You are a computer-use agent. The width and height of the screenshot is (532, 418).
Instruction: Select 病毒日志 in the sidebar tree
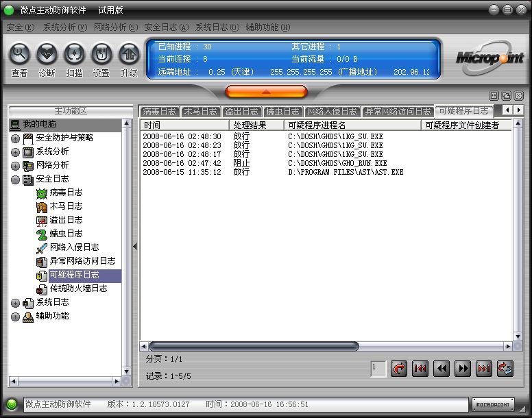(x=66, y=193)
